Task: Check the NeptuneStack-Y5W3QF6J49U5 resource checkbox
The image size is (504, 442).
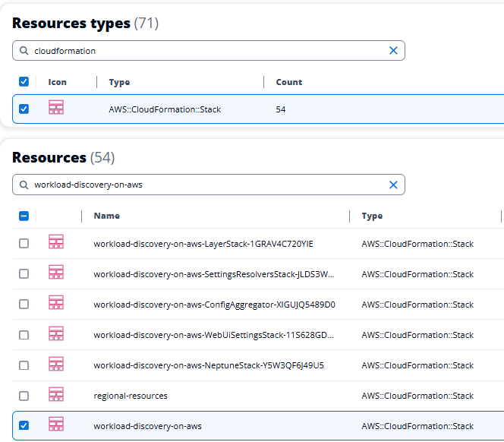Action: click(x=24, y=365)
